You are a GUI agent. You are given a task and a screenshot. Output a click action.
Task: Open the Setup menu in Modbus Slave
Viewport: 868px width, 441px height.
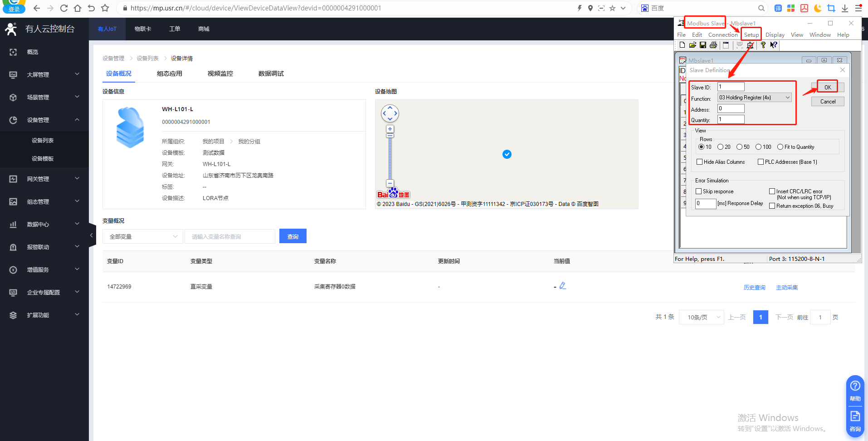[x=751, y=35]
